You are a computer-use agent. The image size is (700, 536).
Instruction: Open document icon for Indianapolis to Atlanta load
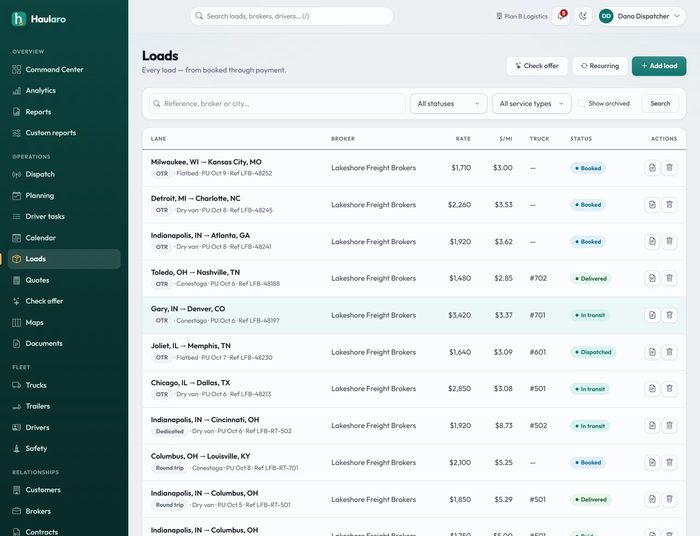(652, 241)
